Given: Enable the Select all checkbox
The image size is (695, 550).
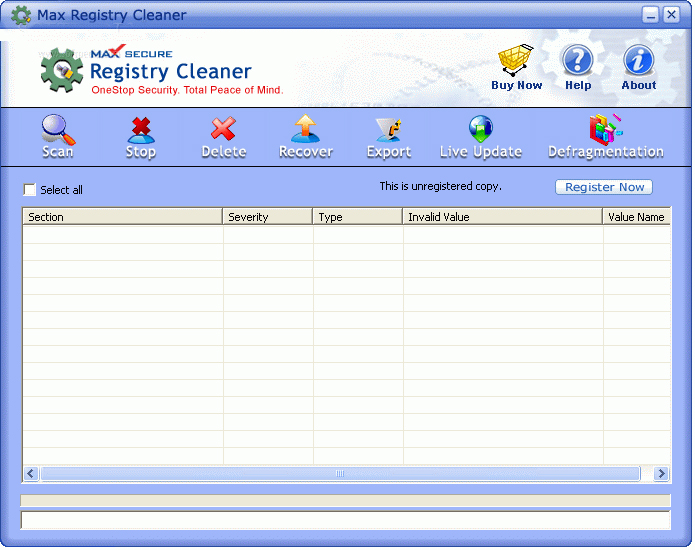Looking at the screenshot, I should pos(30,190).
